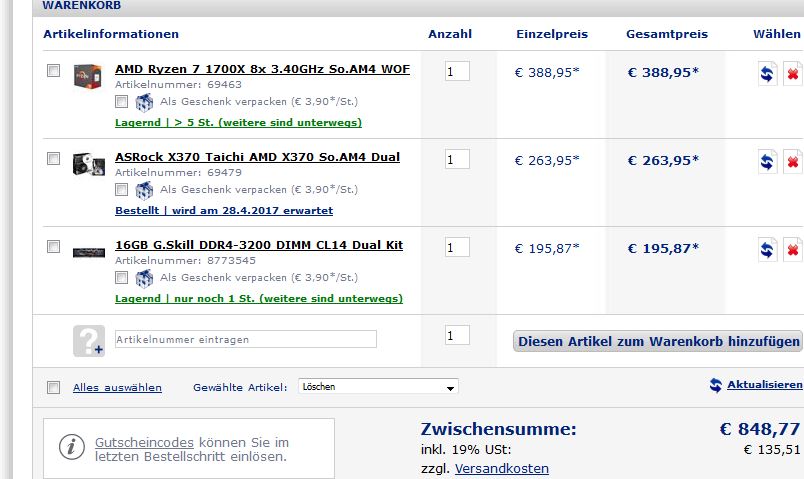The image size is (804, 479).
Task: Open the Versandkosten link
Action: click(501, 469)
